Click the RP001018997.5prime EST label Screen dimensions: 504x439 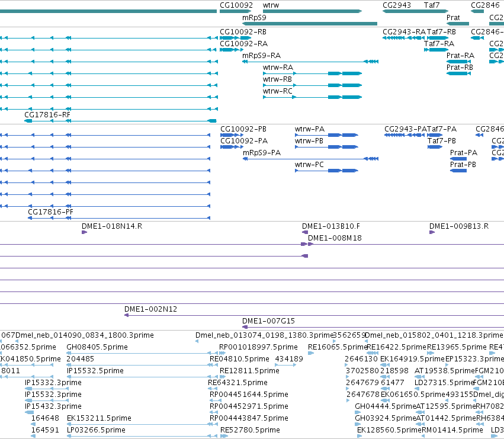[x=258, y=347]
